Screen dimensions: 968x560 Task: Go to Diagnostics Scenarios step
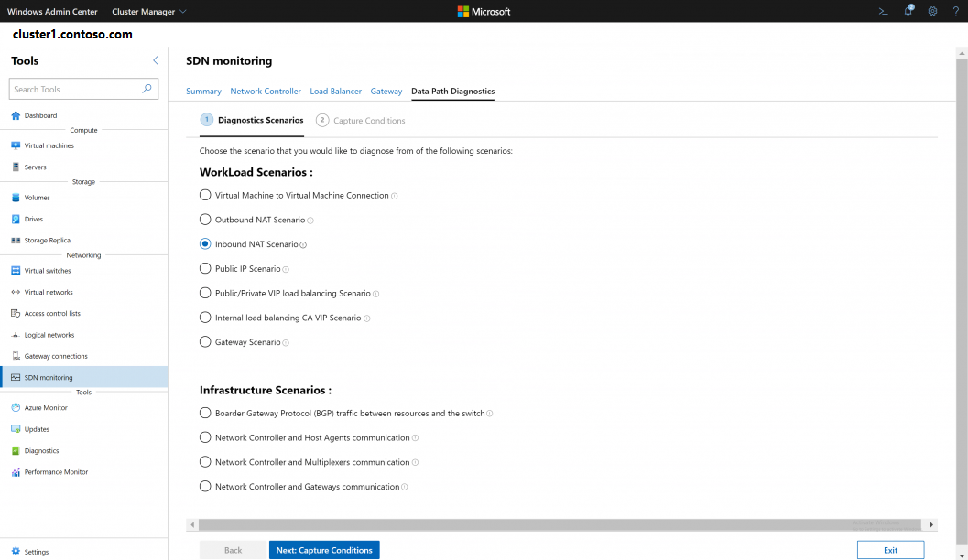(x=252, y=120)
